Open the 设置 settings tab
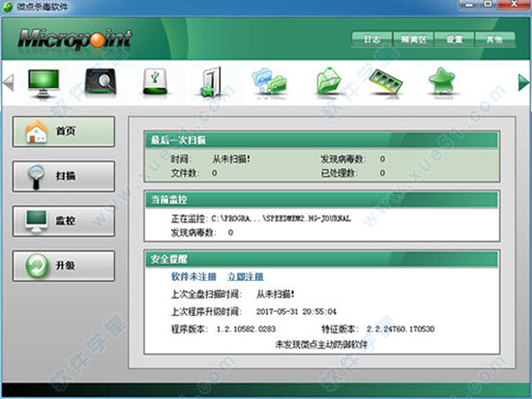The image size is (532, 399). [x=455, y=40]
